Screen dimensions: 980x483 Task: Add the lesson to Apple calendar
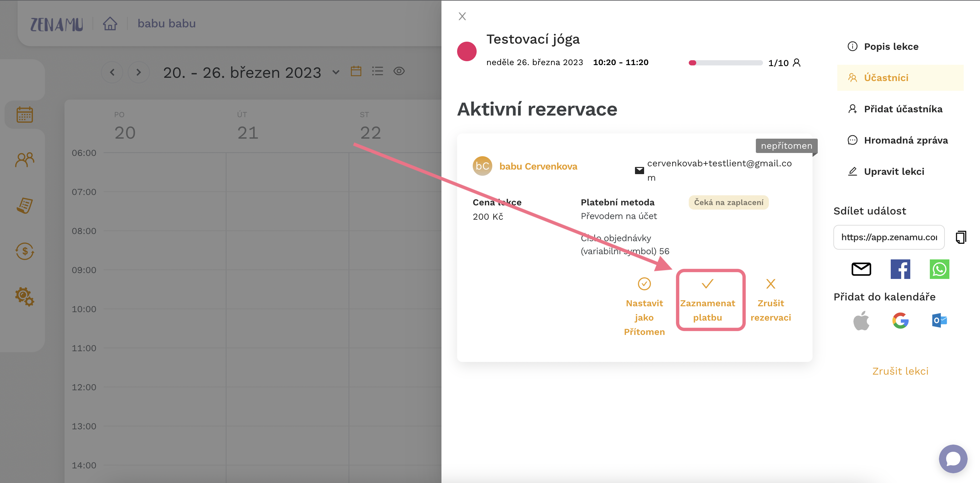tap(861, 321)
